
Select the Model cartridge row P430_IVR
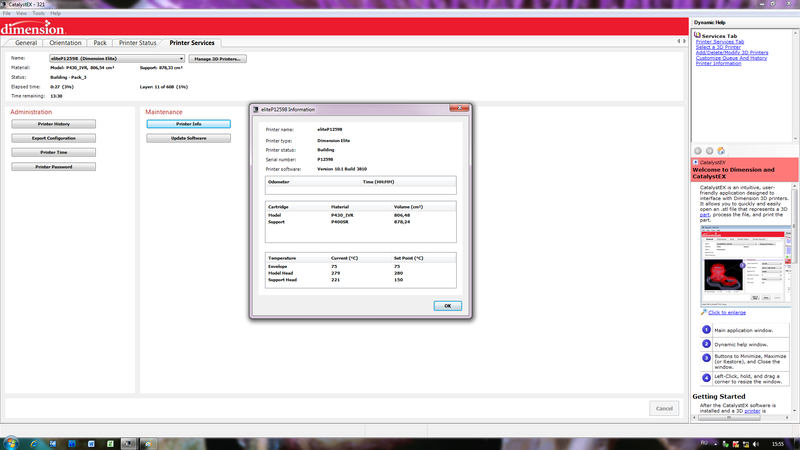360,215
